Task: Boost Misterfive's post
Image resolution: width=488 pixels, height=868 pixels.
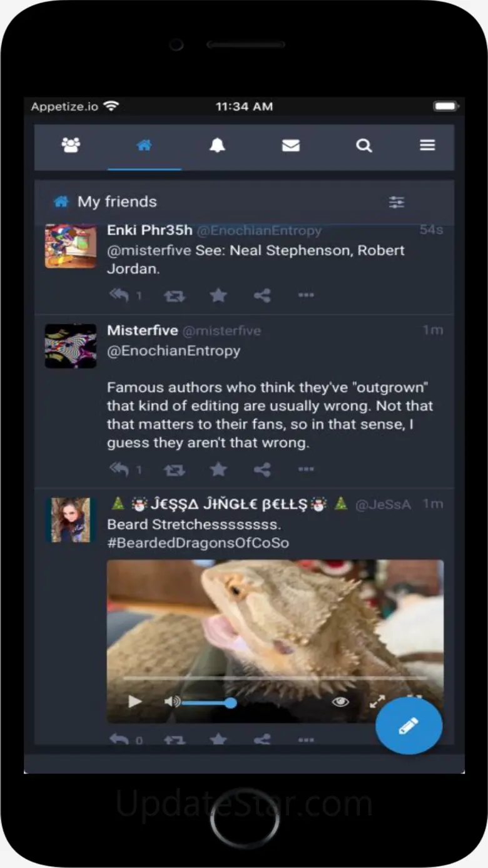Action: coord(175,469)
